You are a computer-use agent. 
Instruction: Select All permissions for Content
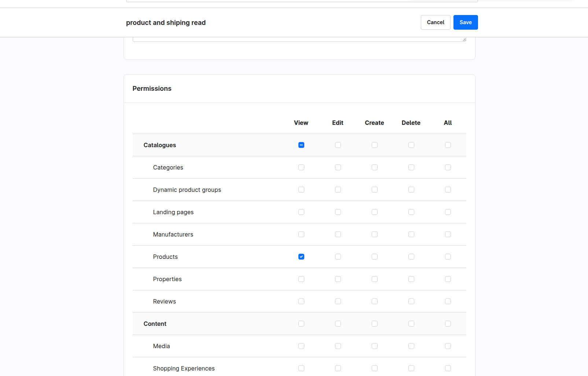(448, 324)
